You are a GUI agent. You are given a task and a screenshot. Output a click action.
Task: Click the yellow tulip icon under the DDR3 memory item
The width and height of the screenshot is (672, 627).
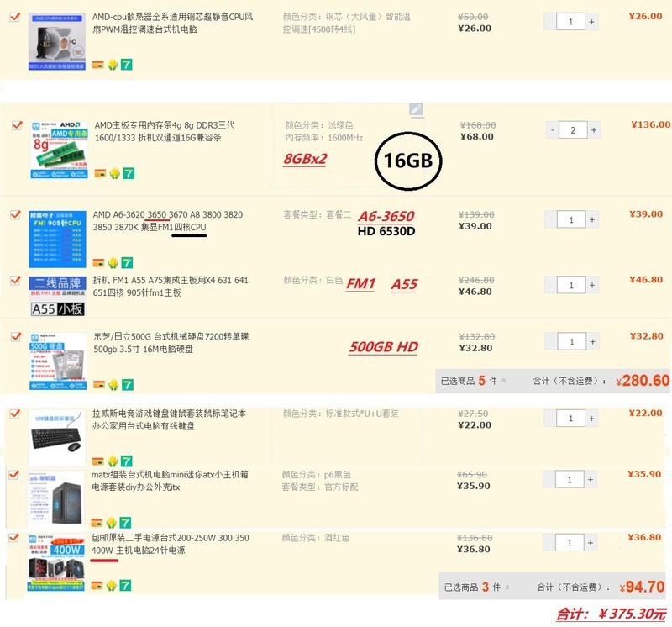click(x=114, y=173)
